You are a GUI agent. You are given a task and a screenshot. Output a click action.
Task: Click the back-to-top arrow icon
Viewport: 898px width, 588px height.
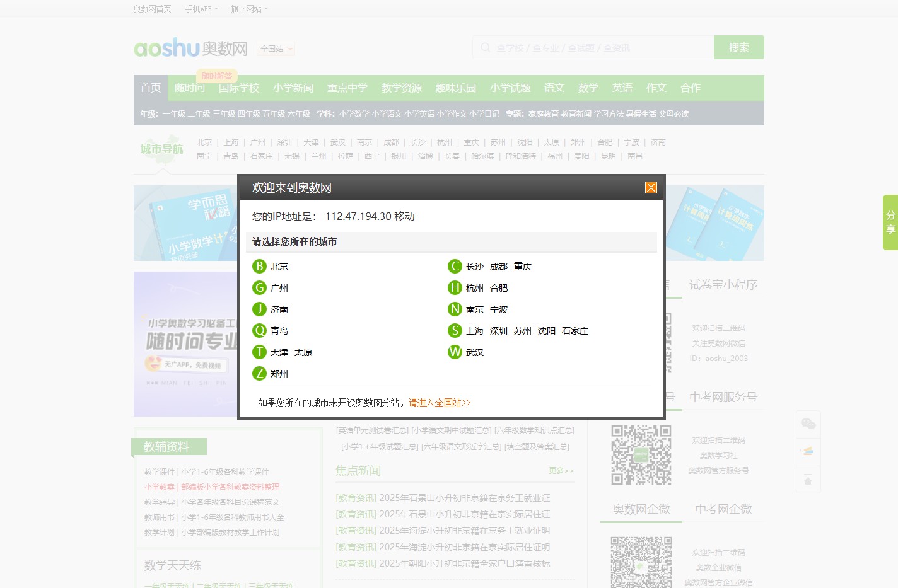click(x=808, y=480)
